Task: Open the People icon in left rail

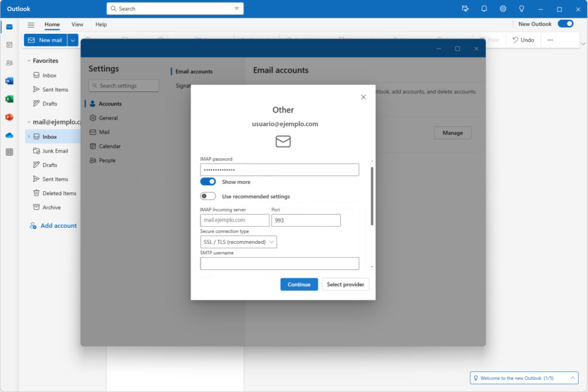Action: coord(9,63)
